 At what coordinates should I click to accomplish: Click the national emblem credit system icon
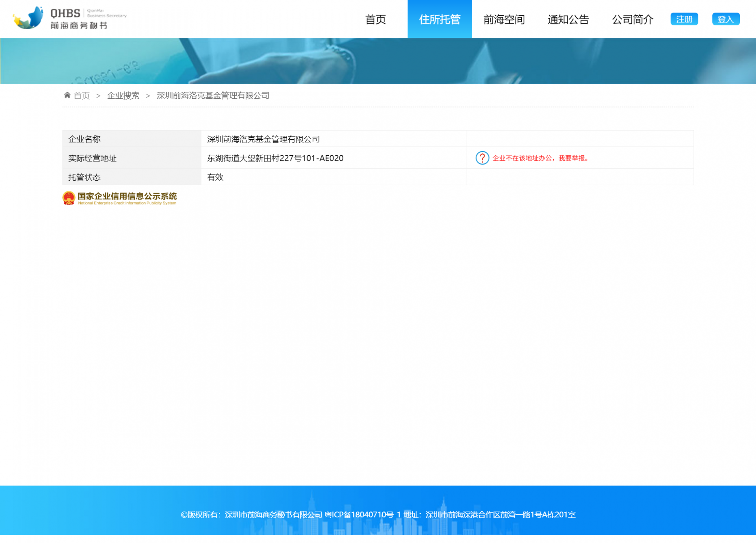pos(69,198)
